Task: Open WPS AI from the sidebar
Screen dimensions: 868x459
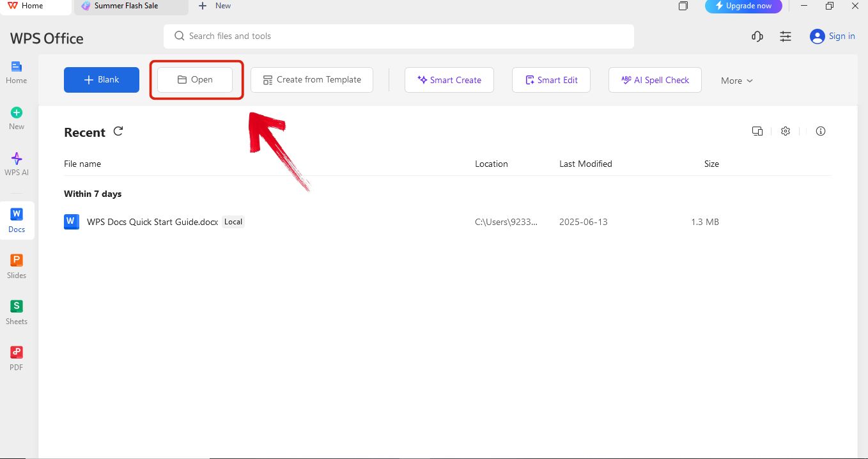Action: (16, 164)
